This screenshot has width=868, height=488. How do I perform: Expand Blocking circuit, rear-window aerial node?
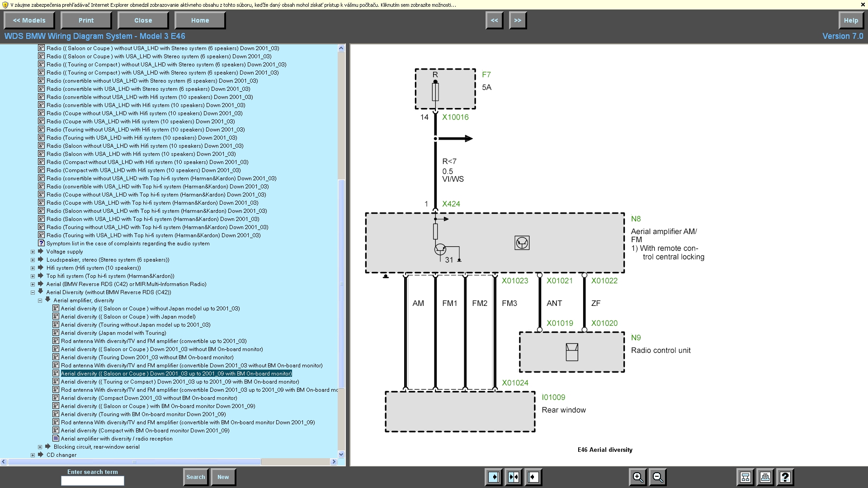pos(40,447)
